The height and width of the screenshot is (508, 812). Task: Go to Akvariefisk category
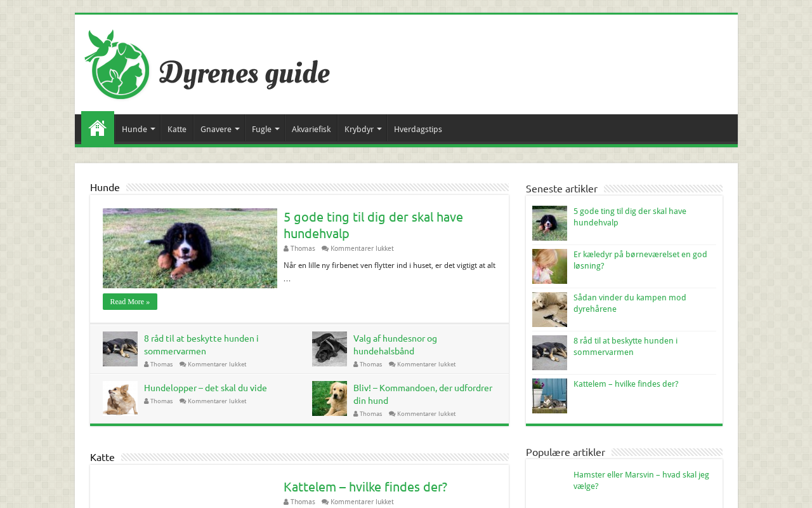pyautogui.click(x=311, y=130)
